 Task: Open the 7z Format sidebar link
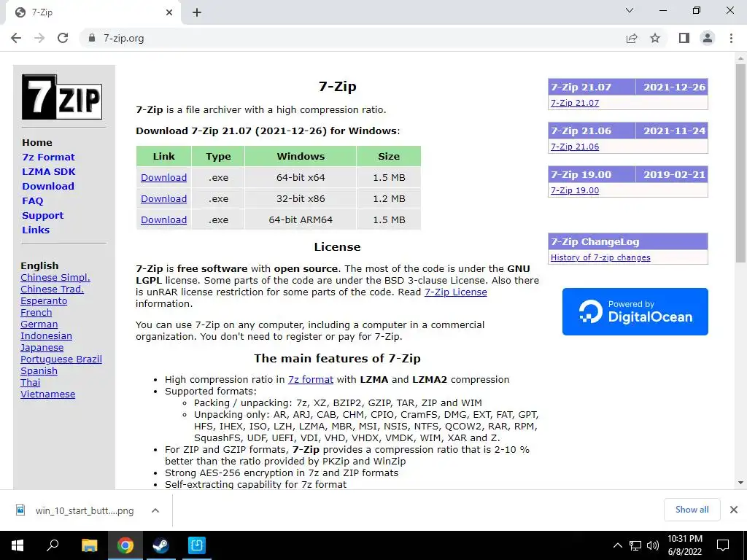48,157
